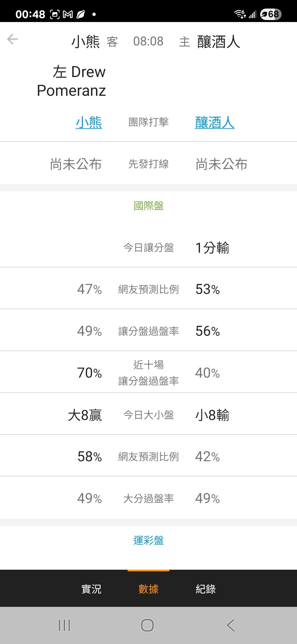
Task: Switch to the 實況 tab
Action: click(x=91, y=589)
